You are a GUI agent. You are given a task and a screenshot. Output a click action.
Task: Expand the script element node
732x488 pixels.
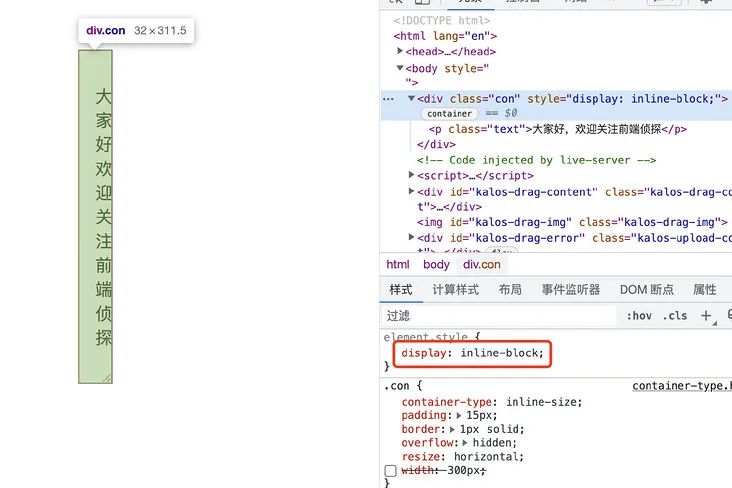click(411, 175)
